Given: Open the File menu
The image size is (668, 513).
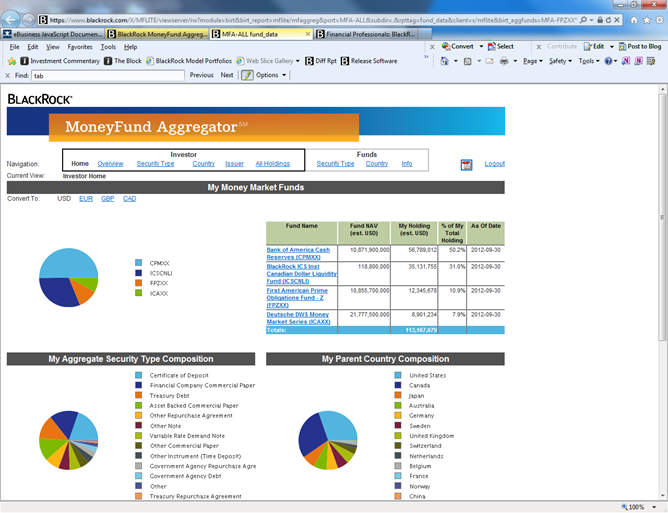Looking at the screenshot, I should click(14, 47).
